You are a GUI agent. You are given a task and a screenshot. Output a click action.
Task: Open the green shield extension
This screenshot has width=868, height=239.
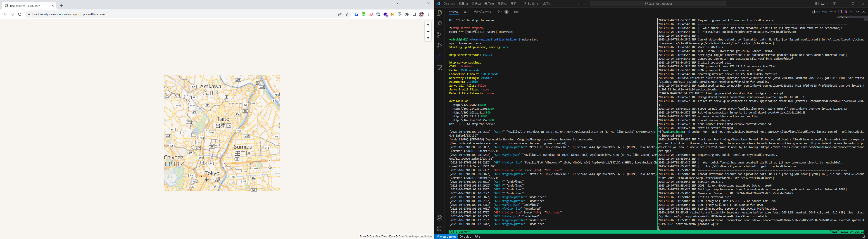pyautogui.click(x=363, y=14)
